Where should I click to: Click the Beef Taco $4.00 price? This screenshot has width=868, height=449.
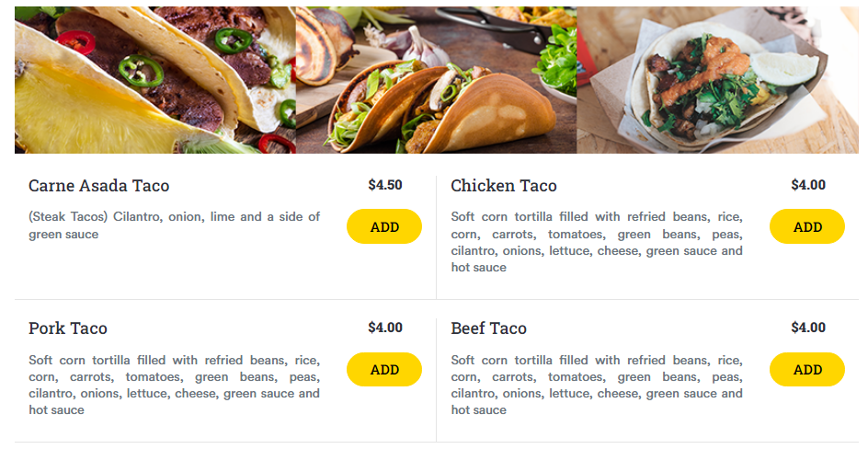807,328
